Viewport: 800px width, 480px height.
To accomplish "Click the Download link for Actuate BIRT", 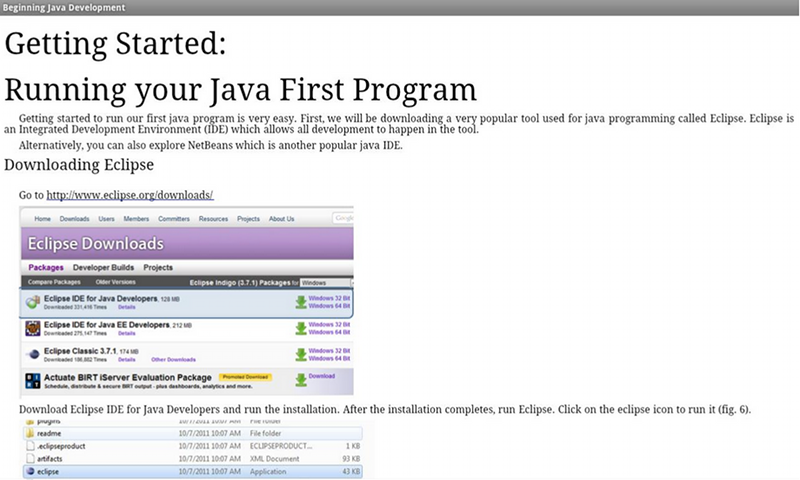I will [x=321, y=376].
